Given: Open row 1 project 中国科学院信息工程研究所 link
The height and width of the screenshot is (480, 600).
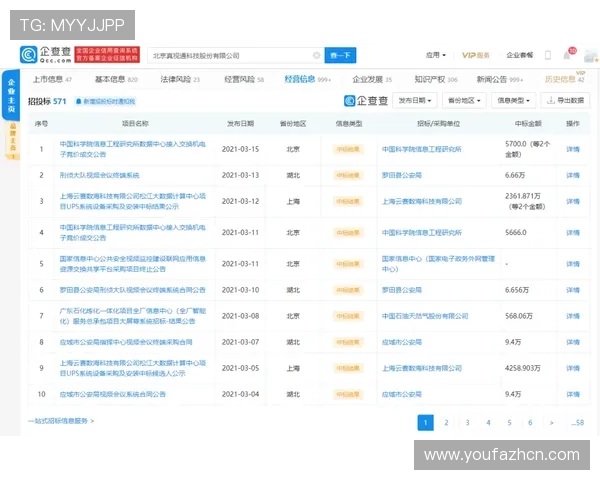Looking at the screenshot, I should pyautogui.click(x=133, y=149).
